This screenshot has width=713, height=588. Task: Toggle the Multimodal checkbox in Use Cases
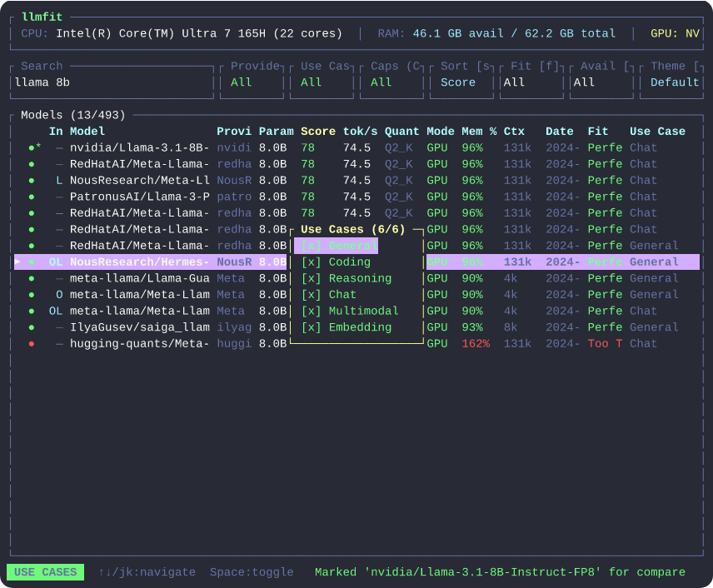[x=311, y=311]
